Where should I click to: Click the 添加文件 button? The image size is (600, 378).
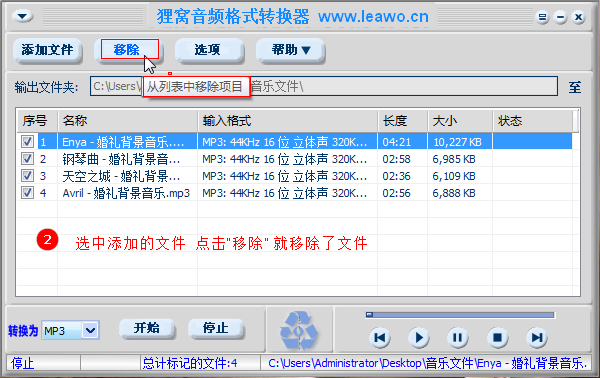(47, 50)
